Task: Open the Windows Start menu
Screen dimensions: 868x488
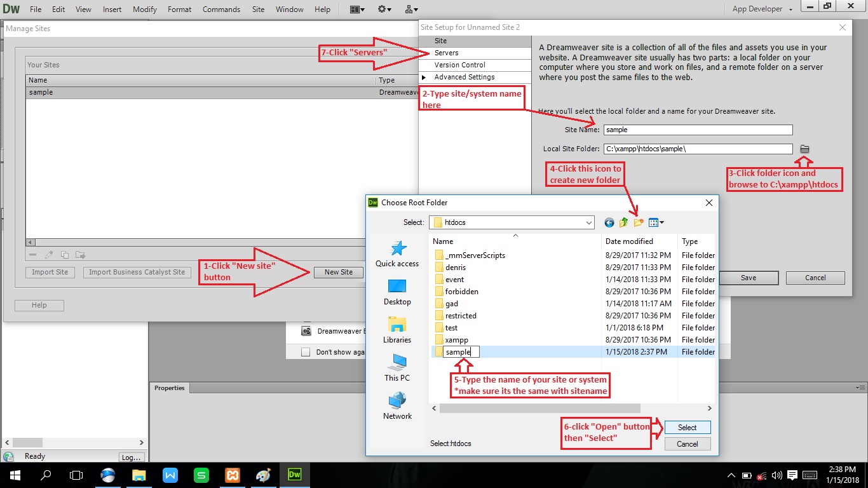Action: pyautogui.click(x=15, y=475)
